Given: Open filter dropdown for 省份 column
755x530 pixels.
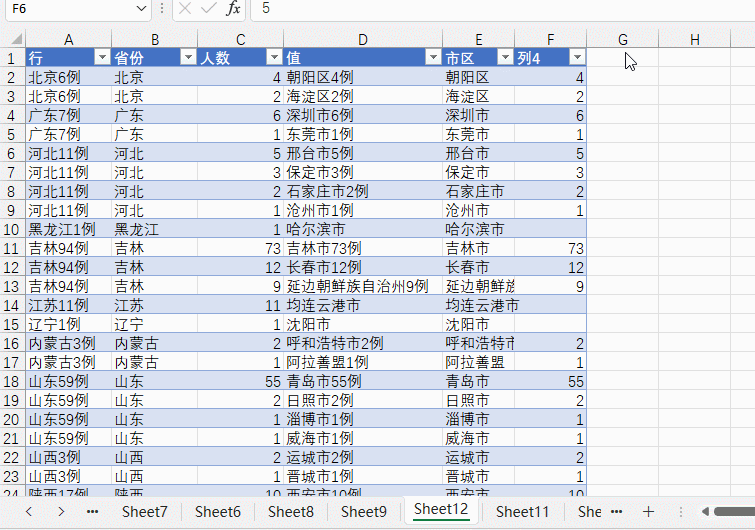Looking at the screenshot, I should 188,58.
